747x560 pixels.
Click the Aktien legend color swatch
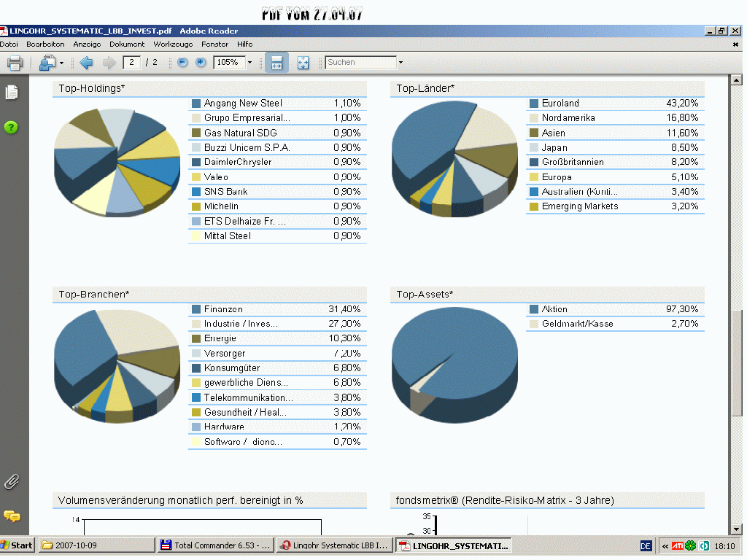tap(533, 309)
